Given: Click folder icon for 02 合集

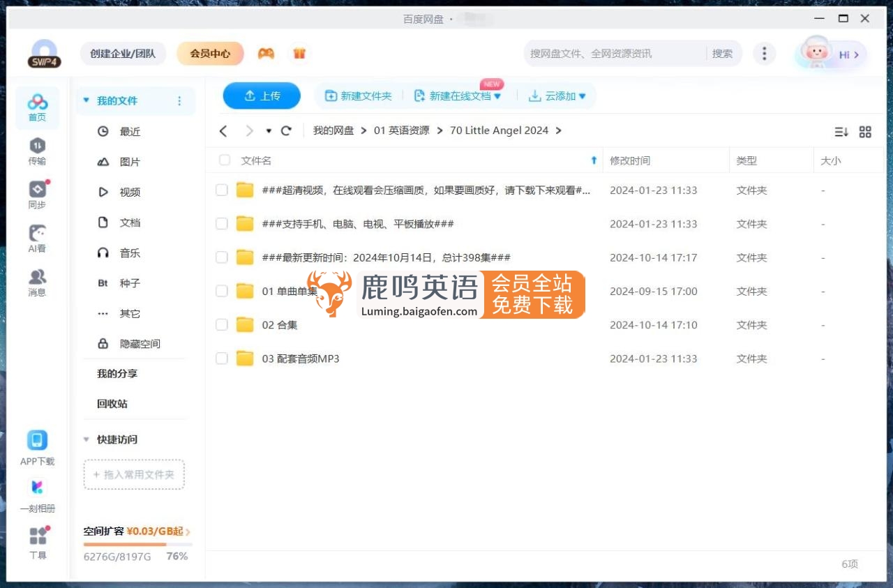Looking at the screenshot, I should (x=244, y=324).
